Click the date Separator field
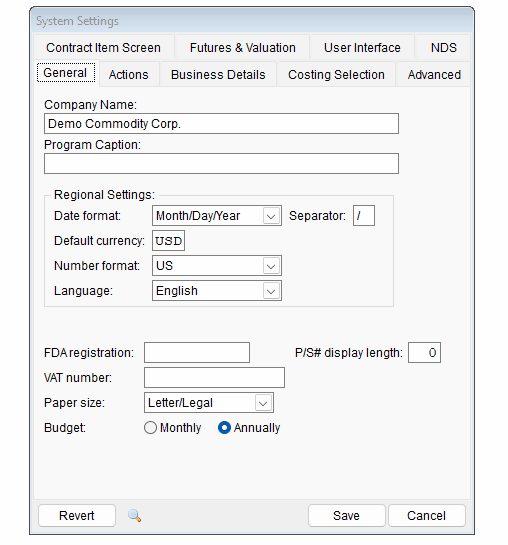 click(364, 215)
